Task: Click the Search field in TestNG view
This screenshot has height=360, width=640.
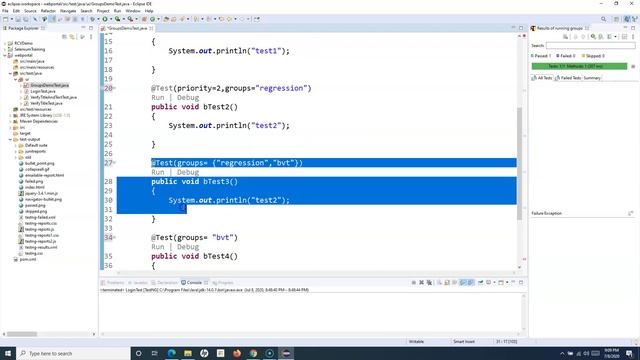Action: (x=590, y=46)
